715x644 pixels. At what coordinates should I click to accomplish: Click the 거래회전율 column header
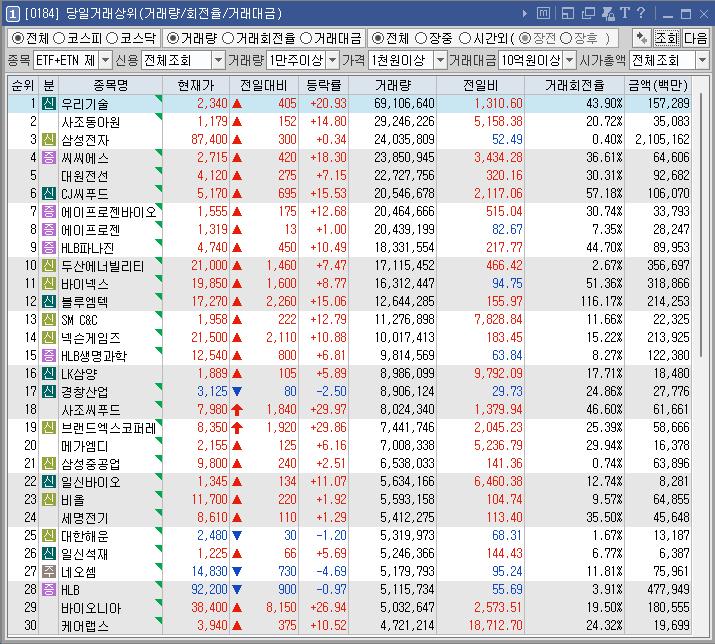click(x=575, y=85)
